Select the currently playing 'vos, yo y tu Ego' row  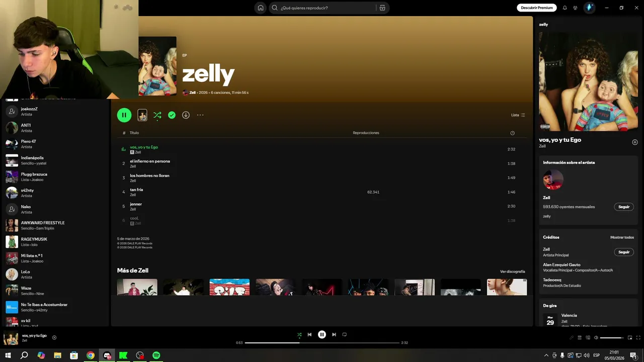tap(322, 149)
